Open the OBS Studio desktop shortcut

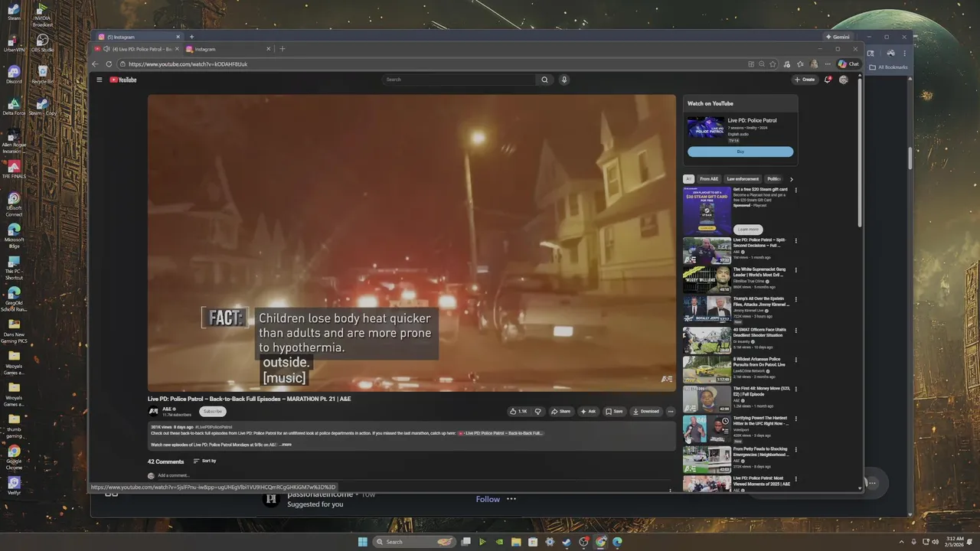[x=42, y=43]
